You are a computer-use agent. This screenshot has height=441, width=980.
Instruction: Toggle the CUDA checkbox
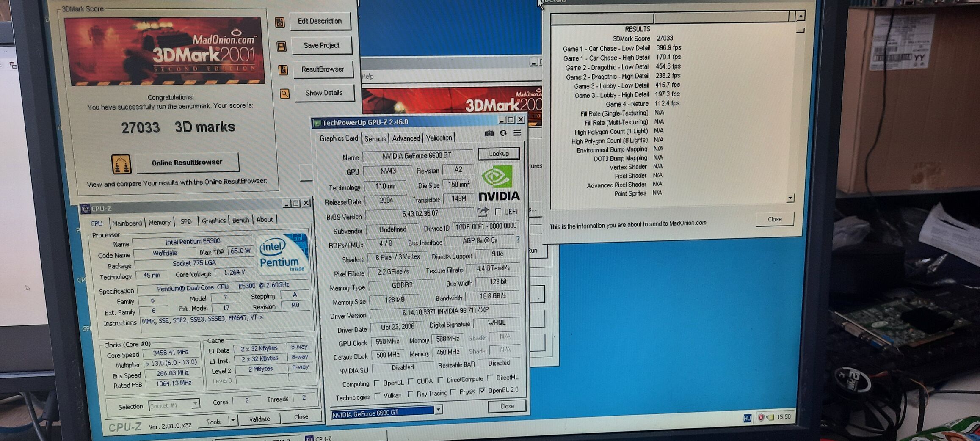[x=410, y=381]
